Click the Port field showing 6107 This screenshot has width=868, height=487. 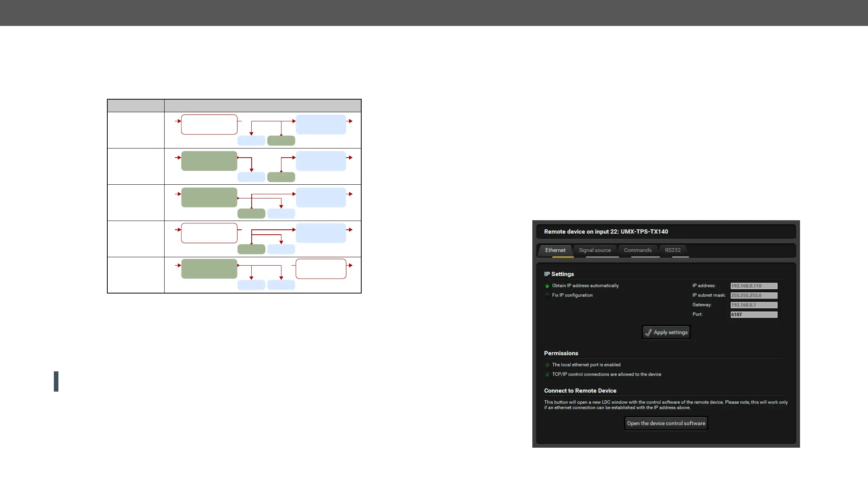tap(753, 314)
